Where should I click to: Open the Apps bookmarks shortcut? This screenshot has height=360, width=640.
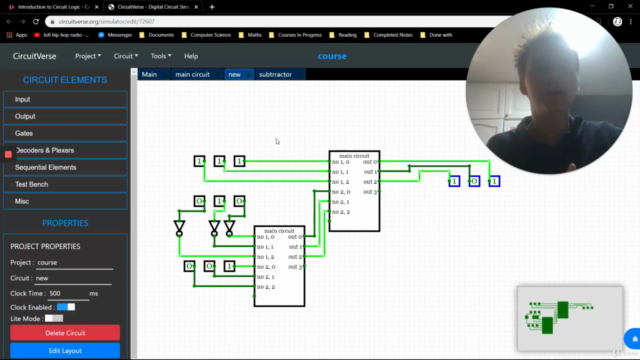point(17,35)
